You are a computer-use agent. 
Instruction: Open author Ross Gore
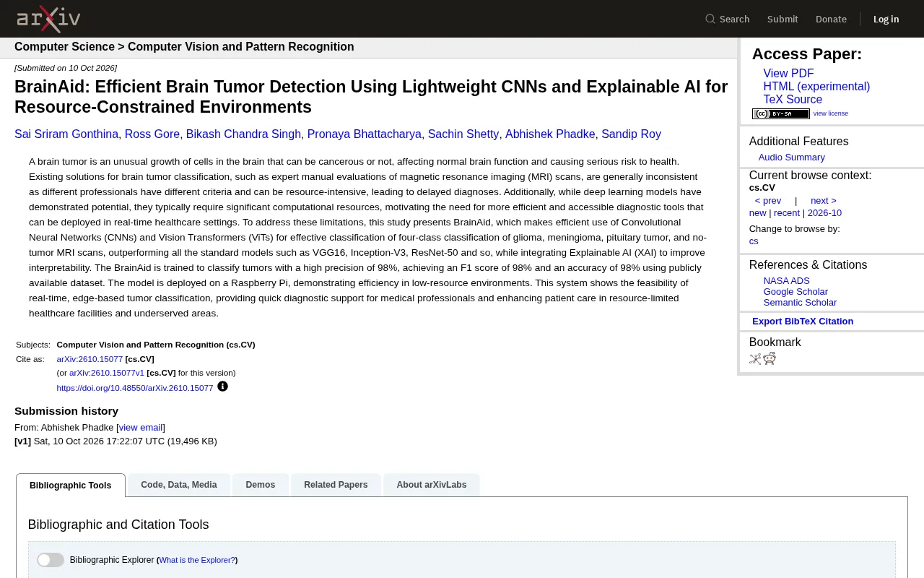point(152,134)
